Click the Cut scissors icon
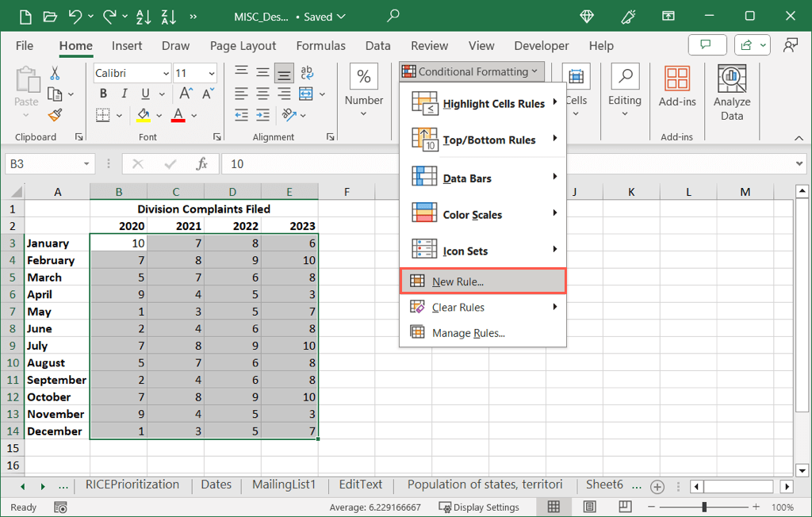Image resolution: width=812 pixels, height=517 pixels. click(x=55, y=73)
